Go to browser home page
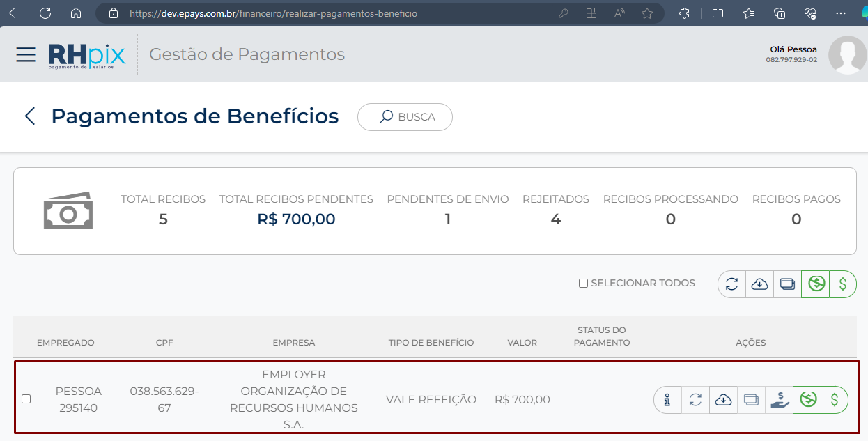Image resolution: width=868 pixels, height=441 pixels. tap(76, 13)
